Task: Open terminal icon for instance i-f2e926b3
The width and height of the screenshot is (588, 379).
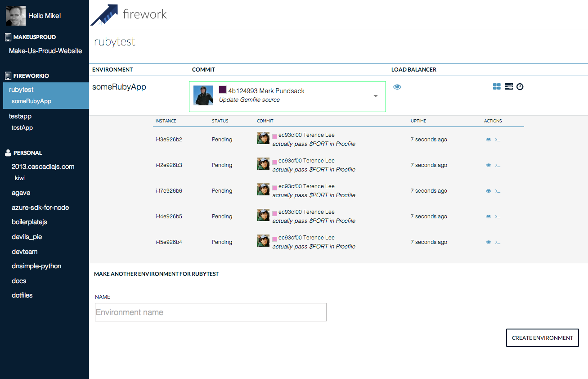Action: 498,165
